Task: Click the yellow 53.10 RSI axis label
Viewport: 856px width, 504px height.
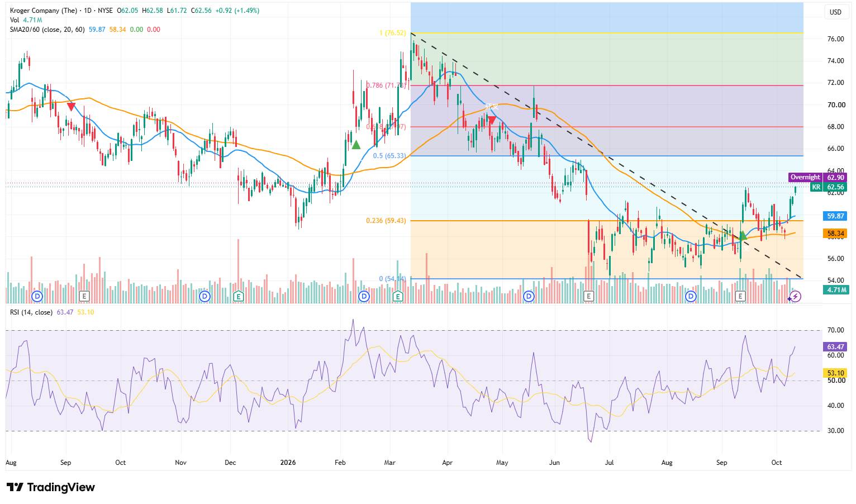Action: coord(835,373)
